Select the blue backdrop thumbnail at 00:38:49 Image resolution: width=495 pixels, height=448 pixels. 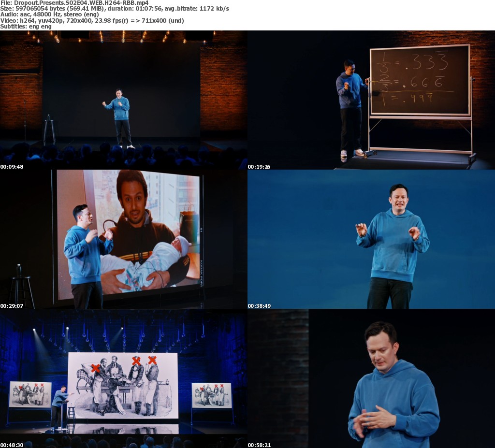[371, 239]
